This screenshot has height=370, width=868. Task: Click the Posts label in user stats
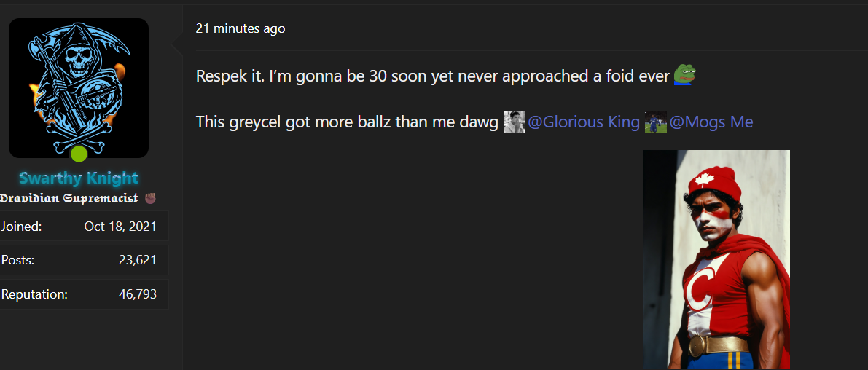[x=18, y=260]
